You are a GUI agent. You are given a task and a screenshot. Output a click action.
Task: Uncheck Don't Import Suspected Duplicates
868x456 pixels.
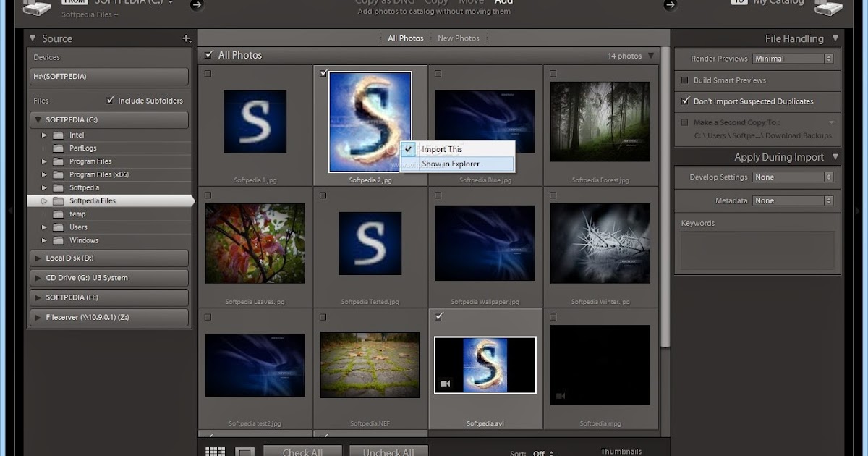point(685,101)
